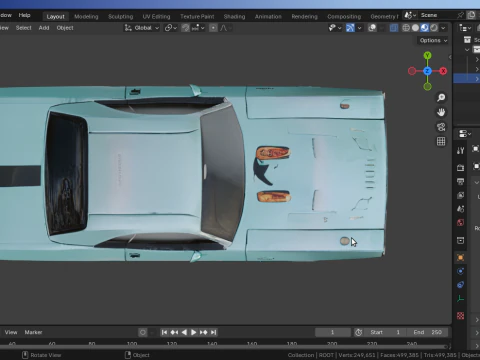This screenshot has width=480, height=360.
Task: Open the pivot point dropdown
Action: pos(171,28)
